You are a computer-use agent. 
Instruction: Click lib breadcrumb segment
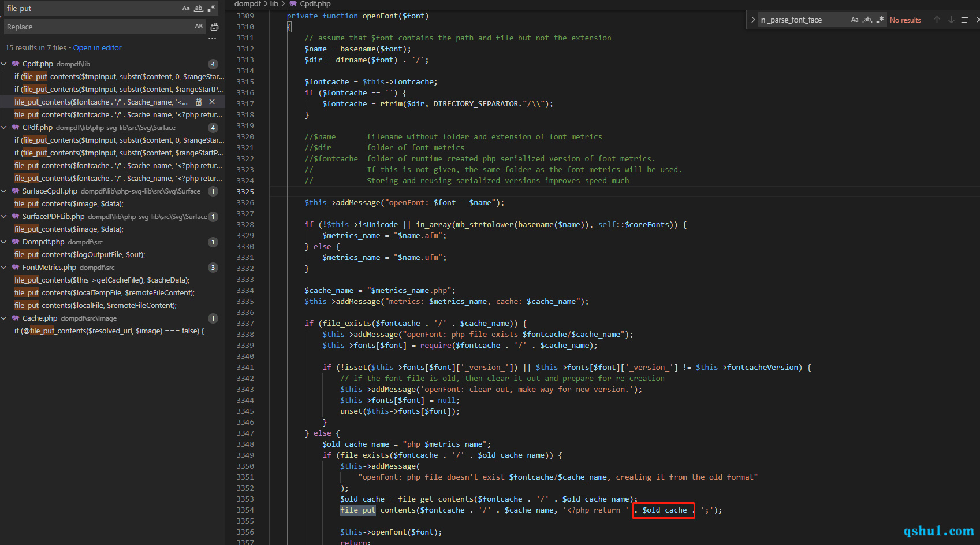click(274, 4)
